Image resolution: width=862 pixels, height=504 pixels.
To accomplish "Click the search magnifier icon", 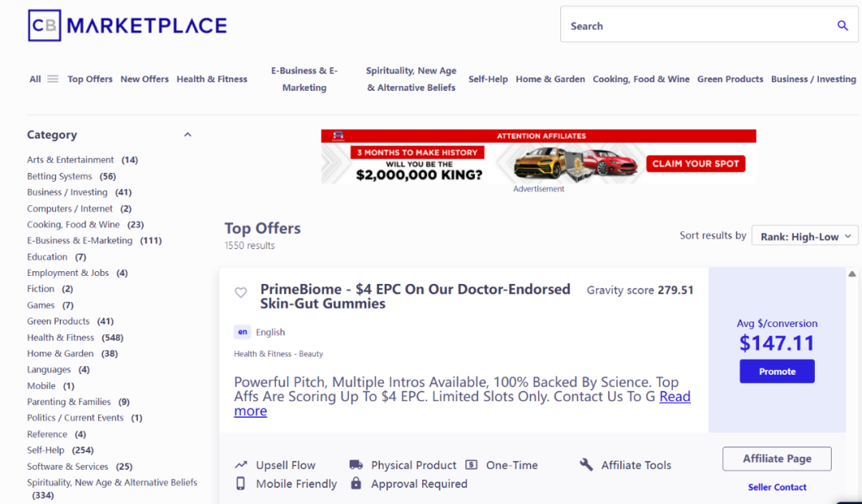I will pos(842,26).
